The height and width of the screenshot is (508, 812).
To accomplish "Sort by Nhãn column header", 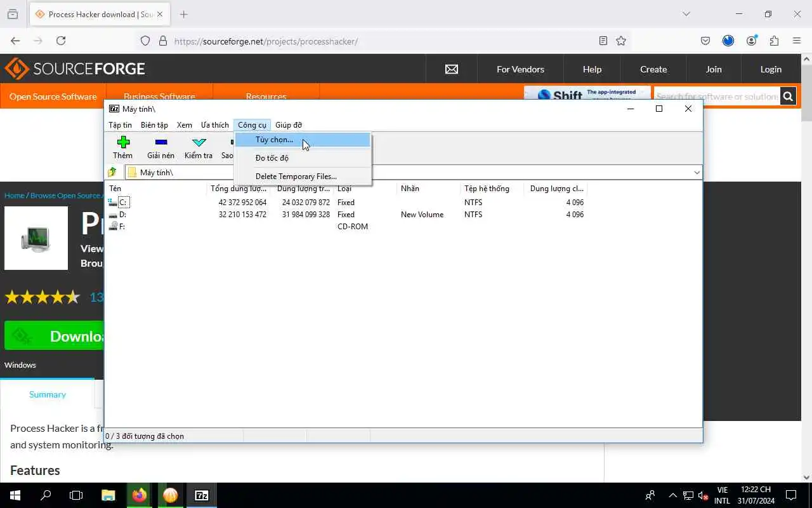I will click(429, 189).
